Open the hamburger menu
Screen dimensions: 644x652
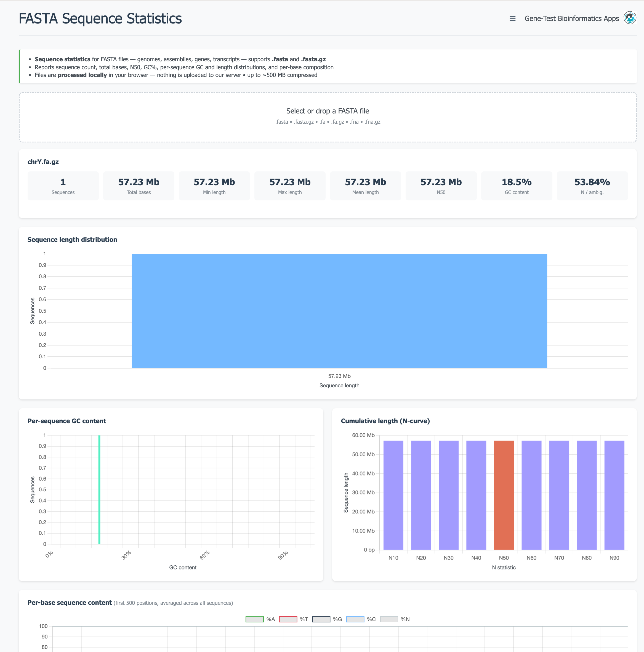tap(512, 18)
